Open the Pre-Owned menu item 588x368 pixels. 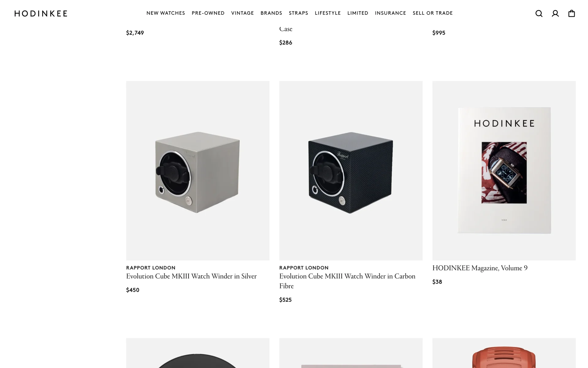point(208,13)
